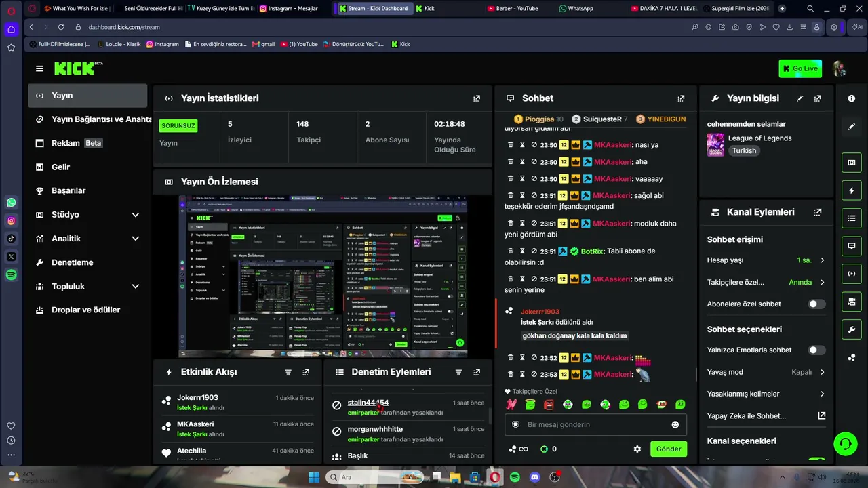The width and height of the screenshot is (868, 488).
Task: Open Spotify from the Windows taskbar
Action: coord(515,477)
